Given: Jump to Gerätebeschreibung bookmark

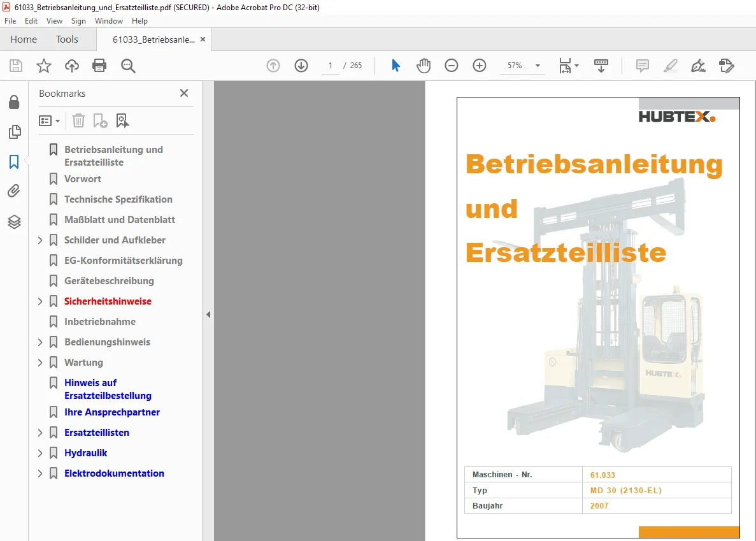Looking at the screenshot, I should pyautogui.click(x=110, y=281).
